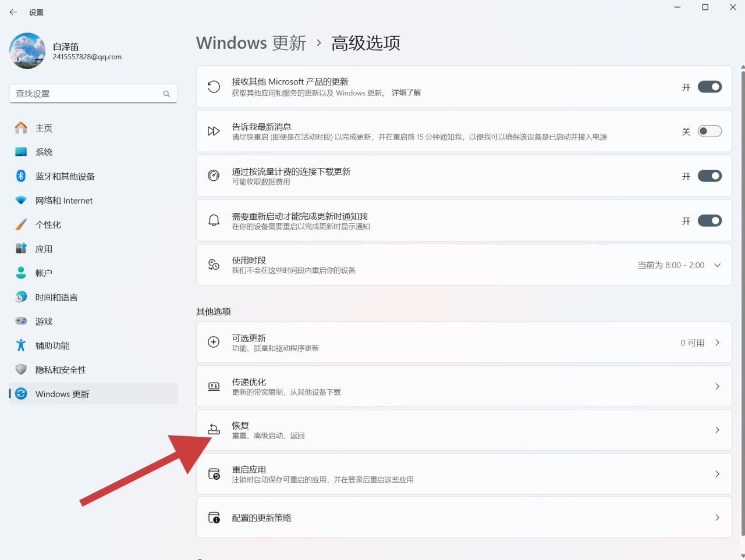
Task: Open 应用 settings page
Action: 93,249
